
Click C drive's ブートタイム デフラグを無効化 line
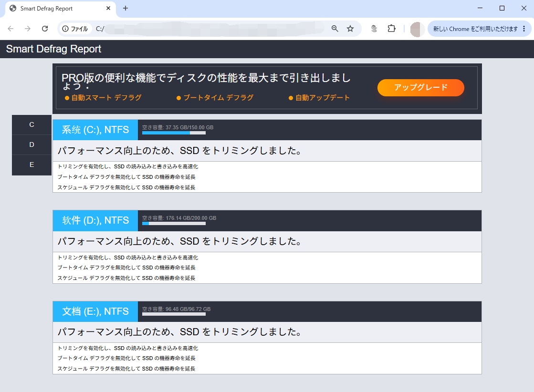[x=126, y=177]
